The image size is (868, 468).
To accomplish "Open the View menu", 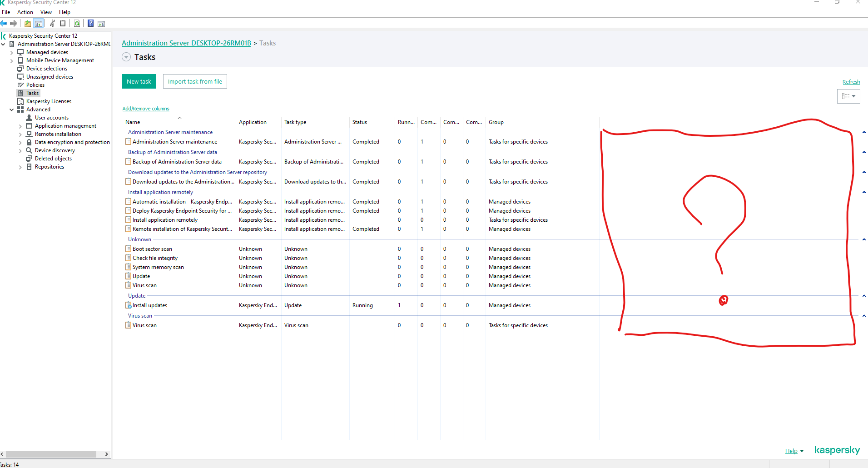I will coord(46,12).
